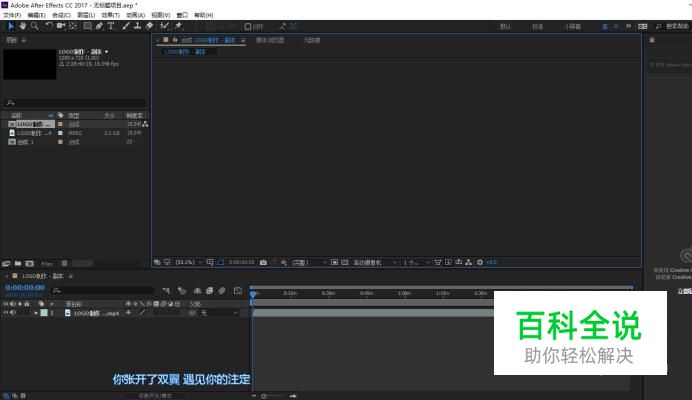Click the show channel color icon
The width and height of the screenshot is (692, 400).
[284, 262]
